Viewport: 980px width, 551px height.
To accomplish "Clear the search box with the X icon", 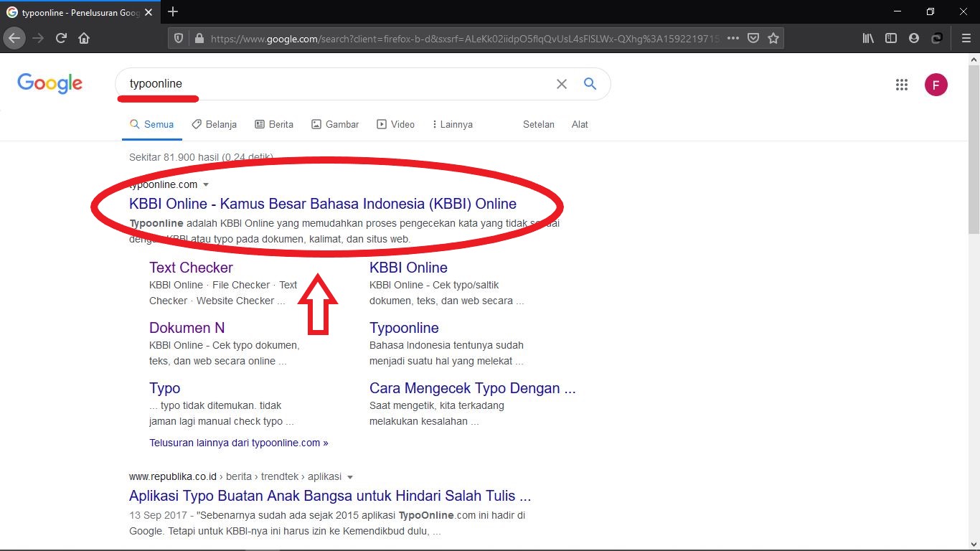I will coord(562,85).
